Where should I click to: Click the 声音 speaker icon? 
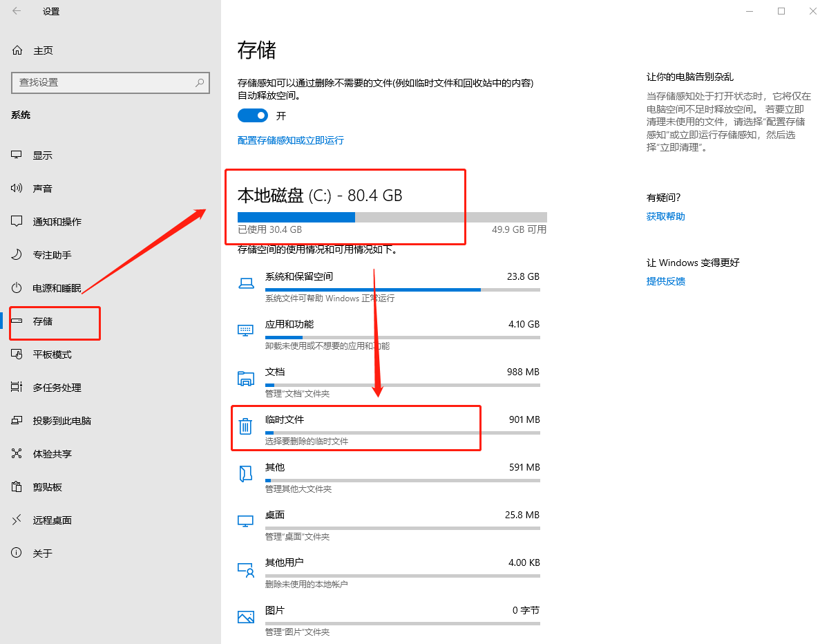pos(17,189)
